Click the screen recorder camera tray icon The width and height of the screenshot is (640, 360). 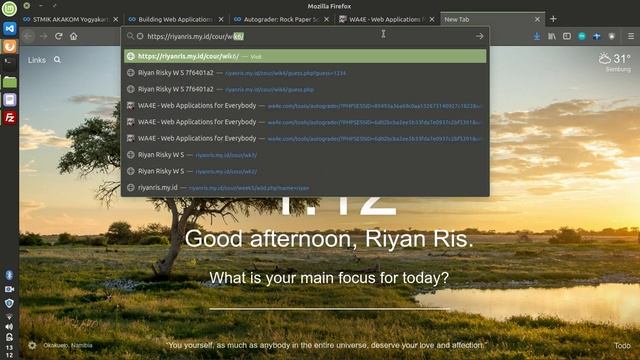click(9, 289)
